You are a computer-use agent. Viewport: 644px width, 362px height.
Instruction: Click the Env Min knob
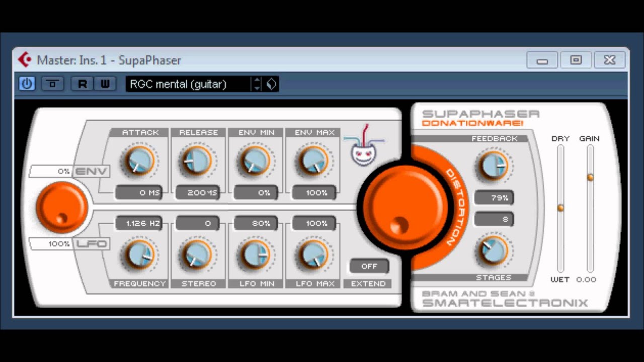255,161
